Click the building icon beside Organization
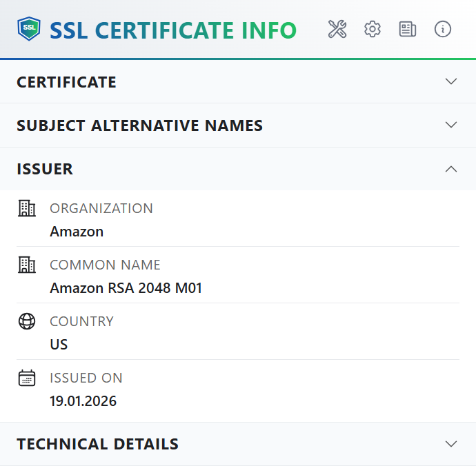This screenshot has width=476, height=466. pyautogui.click(x=27, y=208)
